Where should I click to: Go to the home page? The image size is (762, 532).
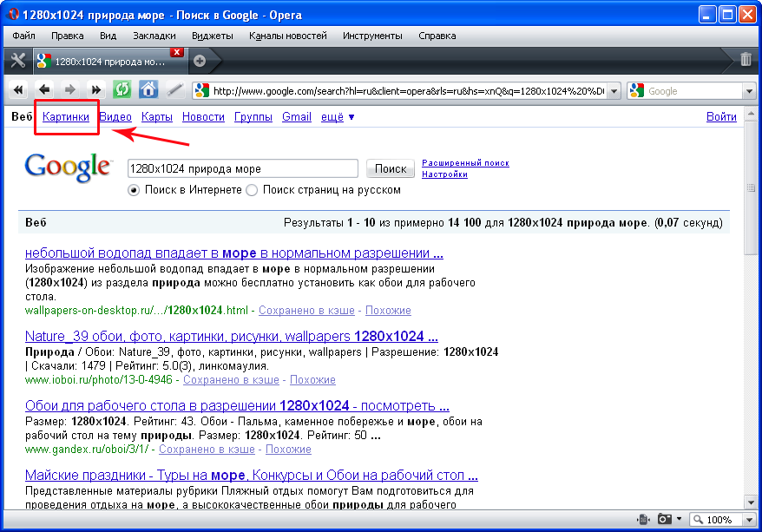pyautogui.click(x=148, y=90)
